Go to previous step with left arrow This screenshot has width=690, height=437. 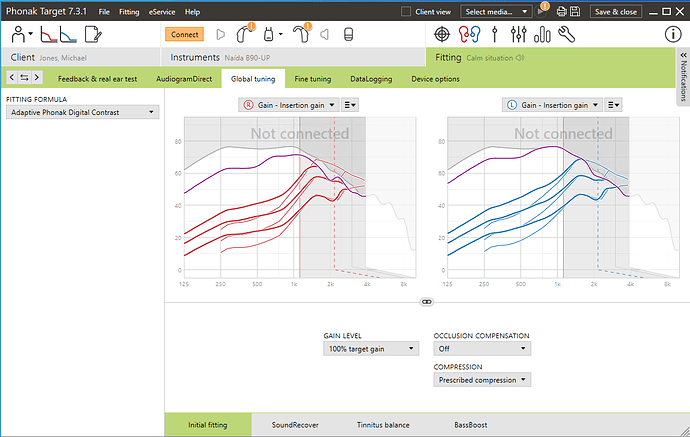pyautogui.click(x=12, y=78)
